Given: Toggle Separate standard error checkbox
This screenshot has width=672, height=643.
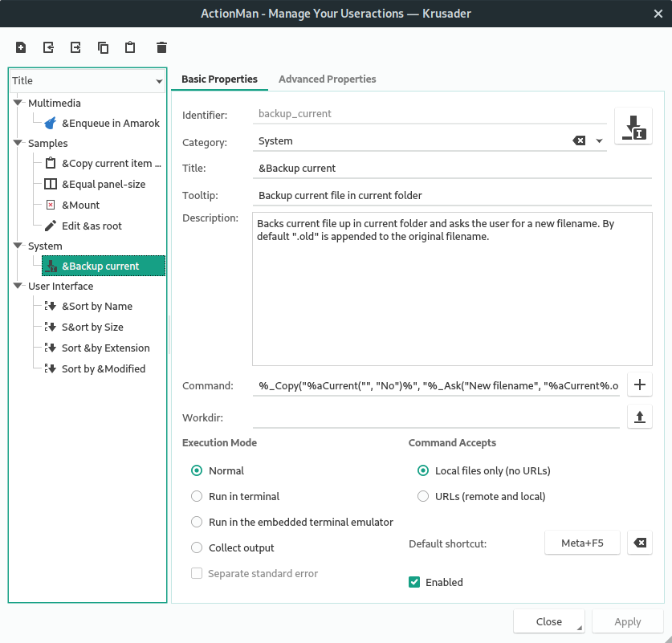Looking at the screenshot, I should [197, 573].
